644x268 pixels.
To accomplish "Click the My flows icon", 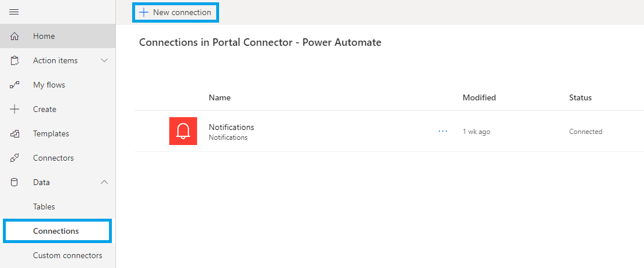I will [14, 85].
